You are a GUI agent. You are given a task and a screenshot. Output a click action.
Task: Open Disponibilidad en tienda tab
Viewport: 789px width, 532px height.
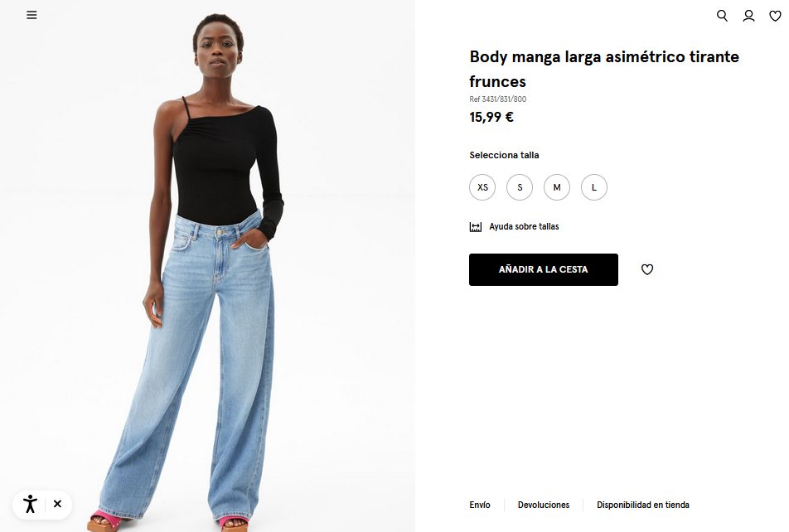pyautogui.click(x=643, y=505)
